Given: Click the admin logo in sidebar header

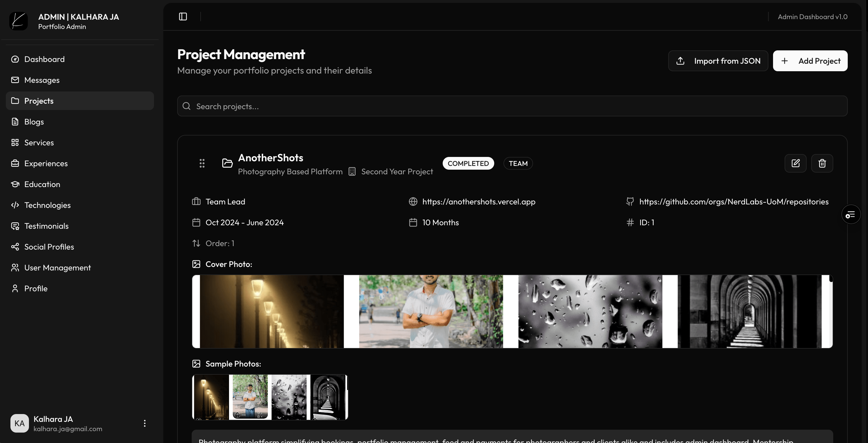Looking at the screenshot, I should pyautogui.click(x=19, y=21).
